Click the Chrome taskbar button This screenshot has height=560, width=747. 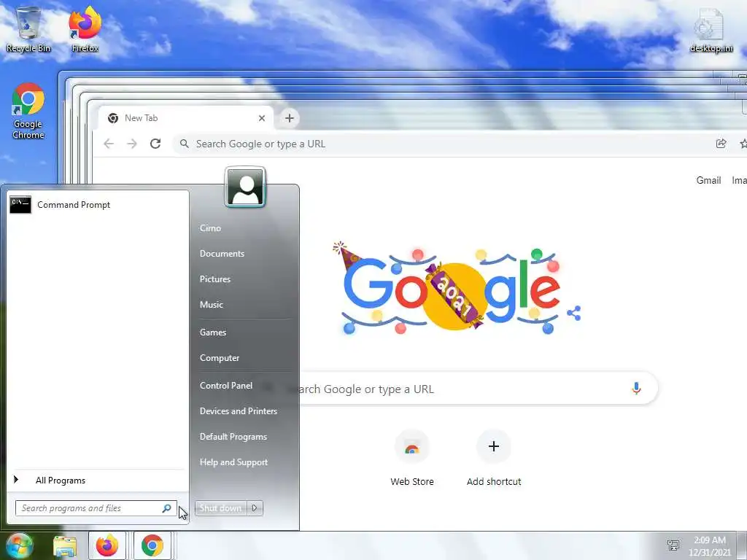(x=152, y=545)
